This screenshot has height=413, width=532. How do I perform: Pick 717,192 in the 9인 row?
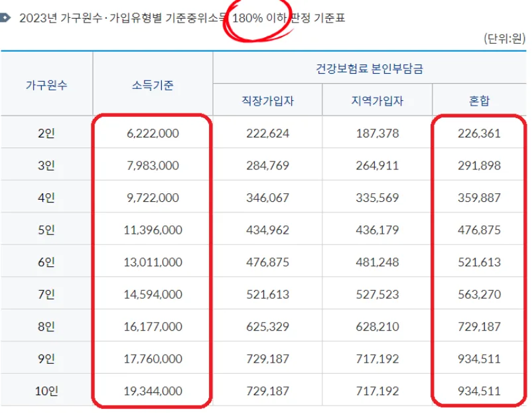pos(377,359)
